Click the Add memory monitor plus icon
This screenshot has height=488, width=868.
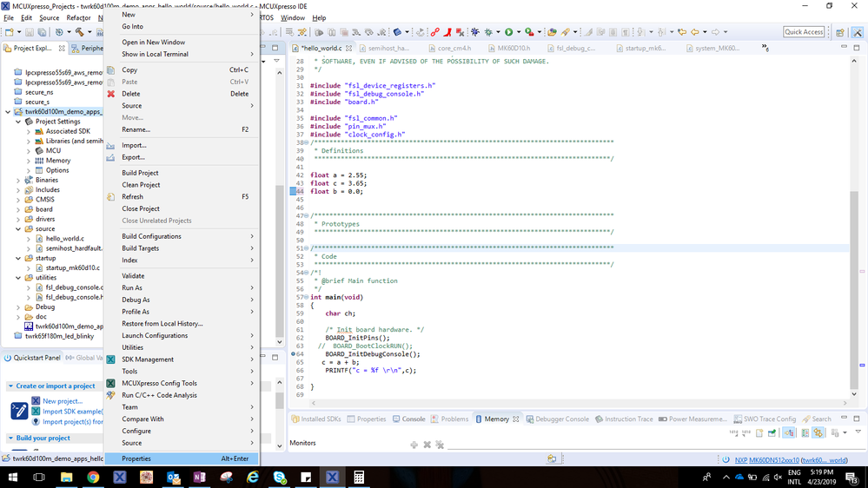click(x=414, y=445)
